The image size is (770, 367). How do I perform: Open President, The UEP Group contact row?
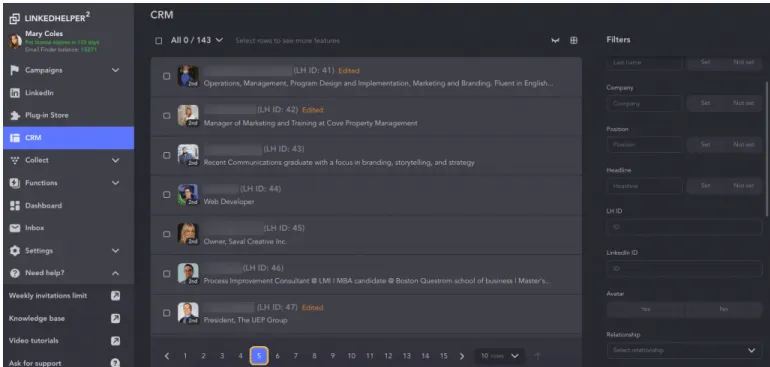coord(366,313)
